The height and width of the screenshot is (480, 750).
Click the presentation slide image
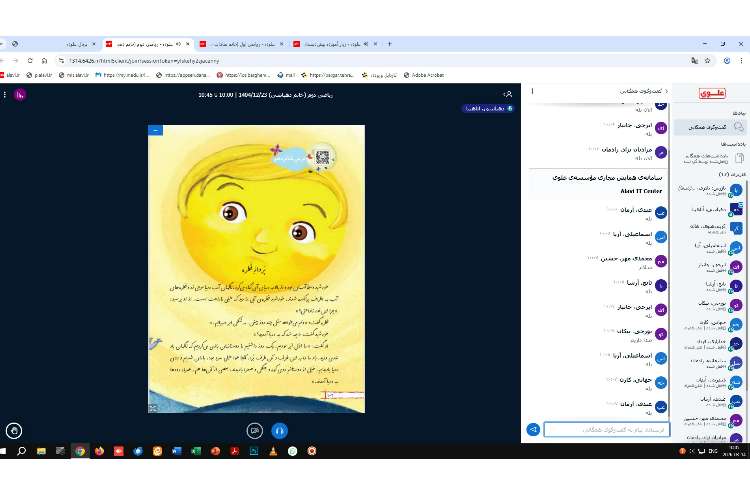coord(256,269)
